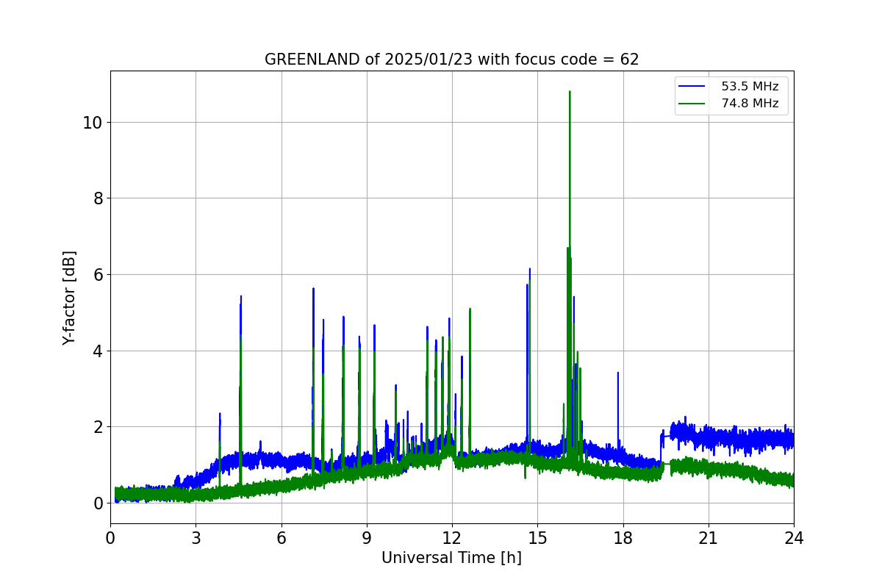Click the plot title mentioning GREENLAND
The image size is (882, 588).
[451, 60]
